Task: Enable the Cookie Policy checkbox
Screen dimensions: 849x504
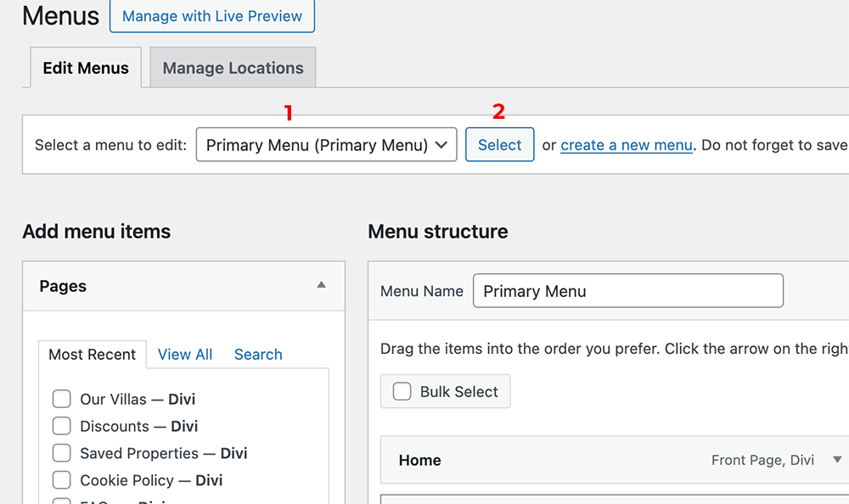Action: 61,480
